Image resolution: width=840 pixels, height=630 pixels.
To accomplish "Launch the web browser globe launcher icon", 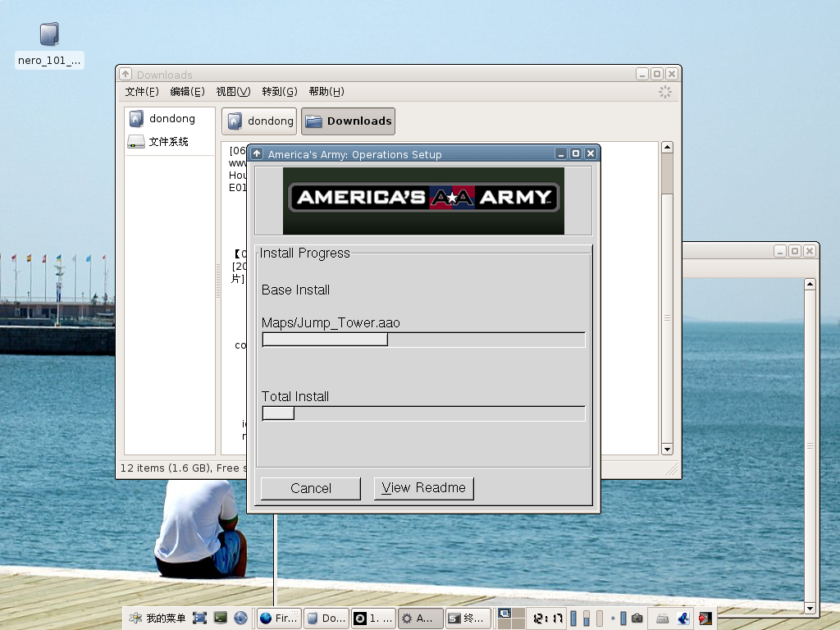I will pyautogui.click(x=240, y=619).
